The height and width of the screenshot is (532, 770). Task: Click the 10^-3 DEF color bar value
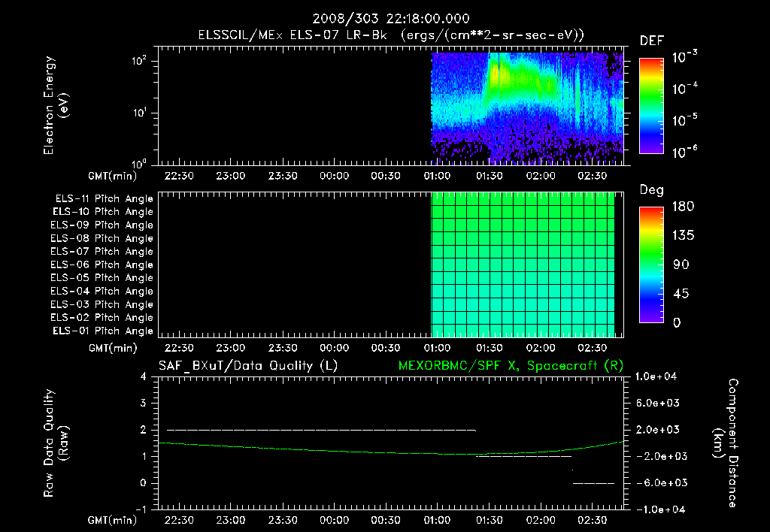(684, 57)
